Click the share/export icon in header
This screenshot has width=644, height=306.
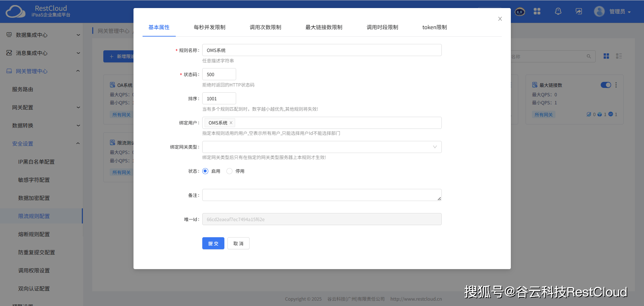[x=579, y=11]
